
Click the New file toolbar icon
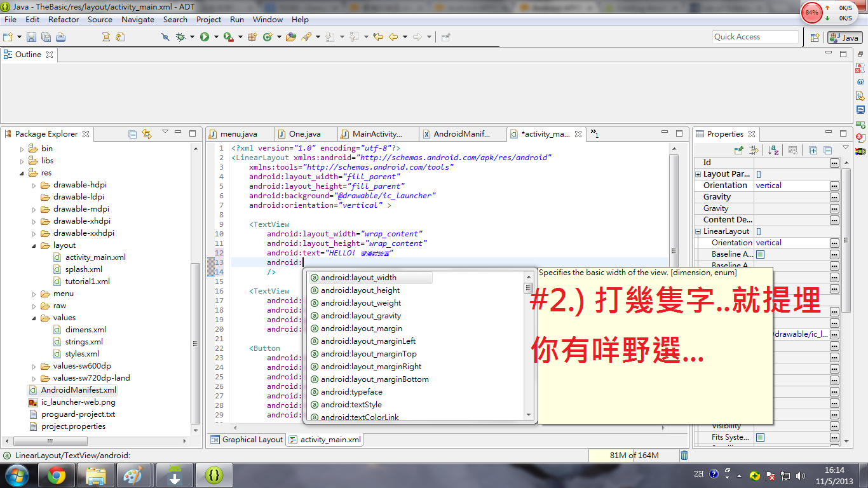8,37
